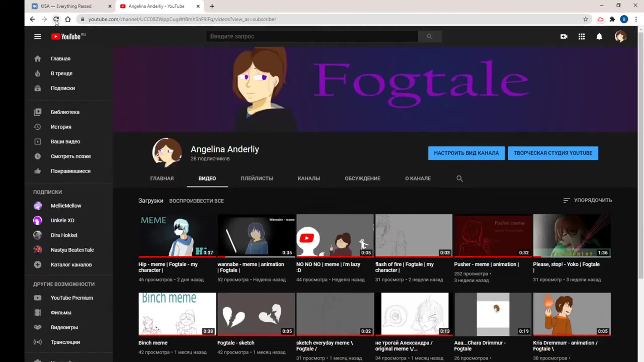Open the wannabe - meme video thumbnail

(256, 236)
